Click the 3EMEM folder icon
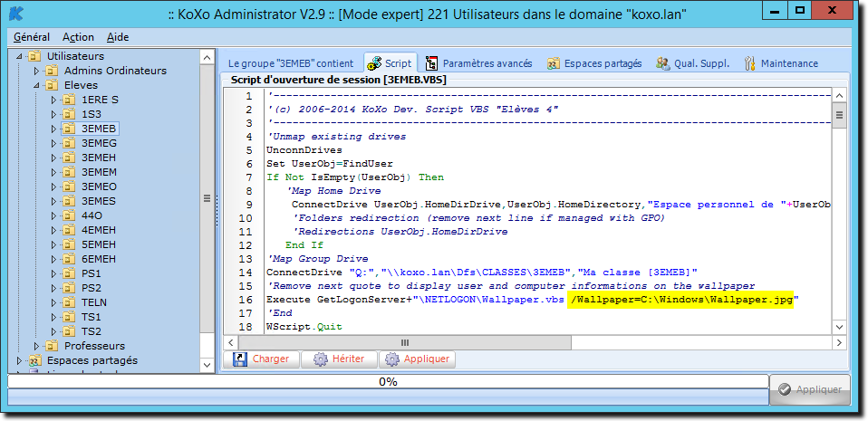Viewport: 868px width, 421px height. pyautogui.click(x=69, y=172)
